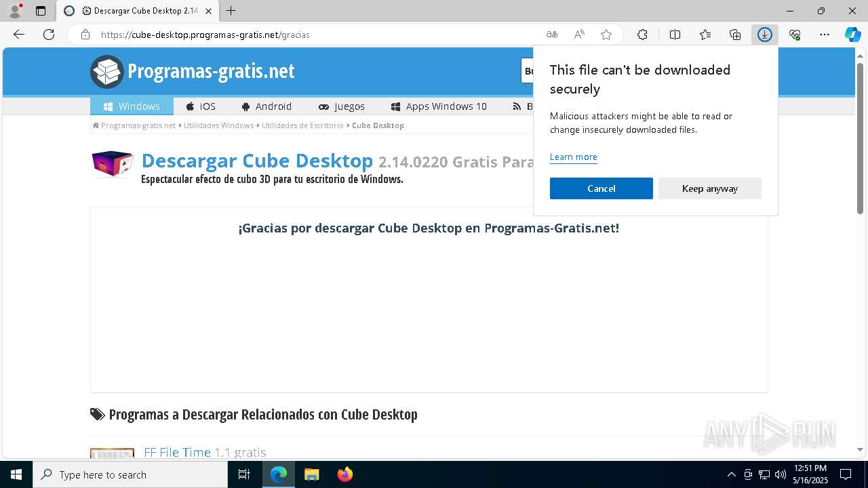Click the address bar URL field
The width and height of the screenshot is (868, 488).
tap(319, 35)
